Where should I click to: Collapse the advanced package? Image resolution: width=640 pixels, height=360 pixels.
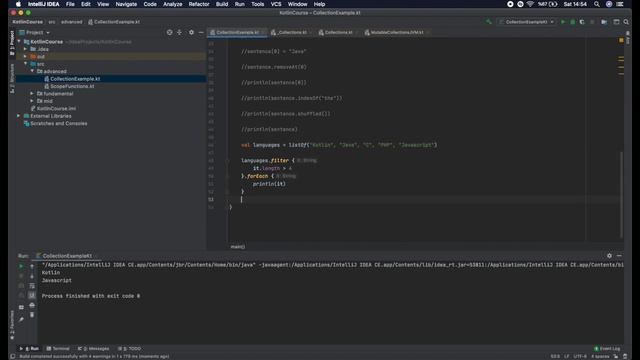coord(32,71)
